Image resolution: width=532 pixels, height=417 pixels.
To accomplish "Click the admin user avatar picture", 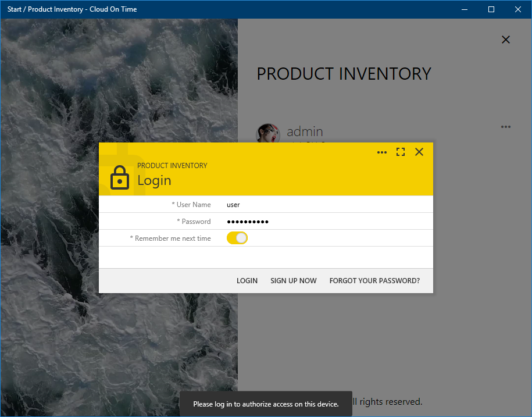I will (x=267, y=133).
